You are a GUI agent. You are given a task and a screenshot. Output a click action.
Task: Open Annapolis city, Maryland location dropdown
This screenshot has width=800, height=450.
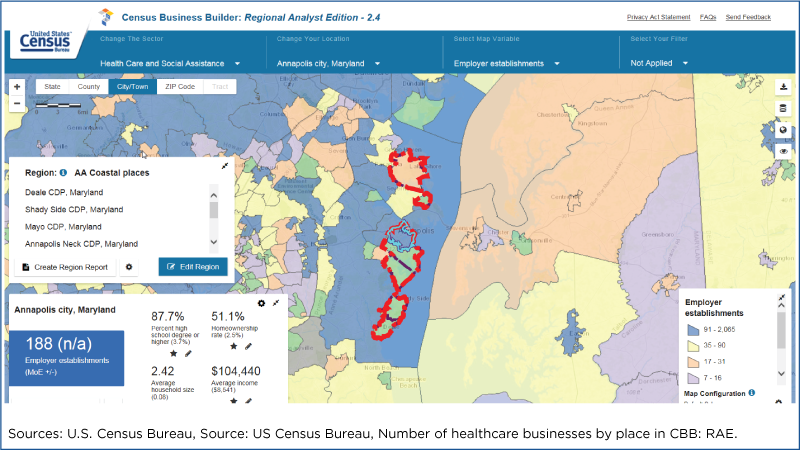click(328, 63)
